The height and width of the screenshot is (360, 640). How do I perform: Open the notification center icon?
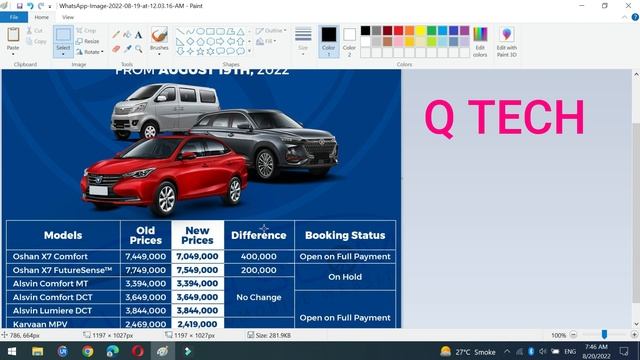[x=624, y=351]
